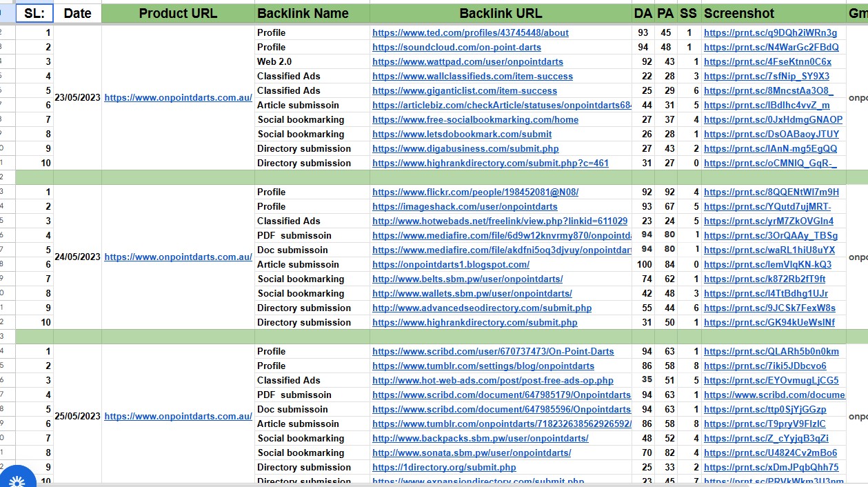Open the scribd.com document 647985596 link
This screenshot has height=487, width=868.
coord(502,409)
